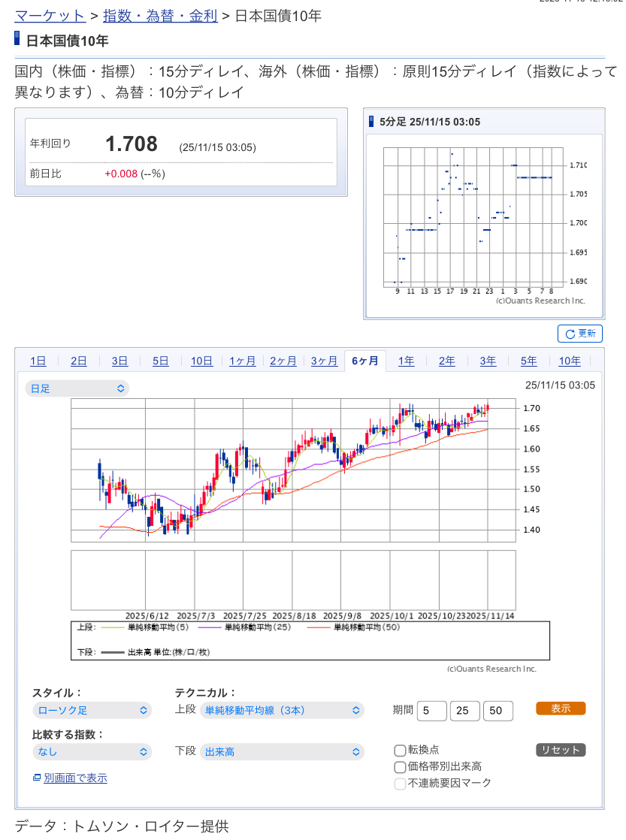Open the 出来高 lower panel dropdown

(x=281, y=751)
